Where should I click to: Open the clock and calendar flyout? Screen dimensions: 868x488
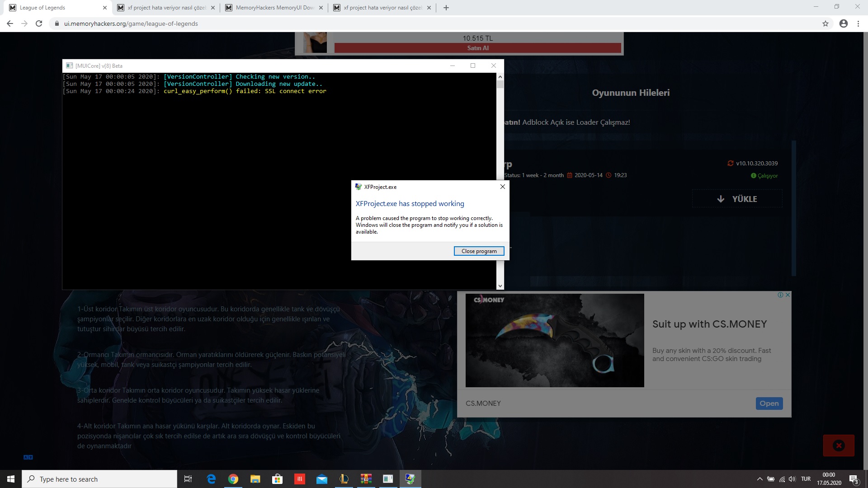[x=829, y=479]
